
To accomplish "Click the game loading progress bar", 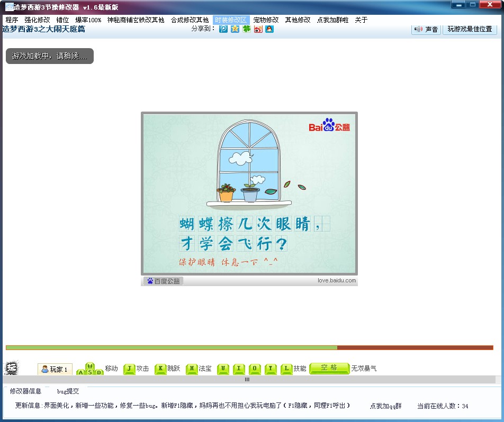I will coord(249,348).
